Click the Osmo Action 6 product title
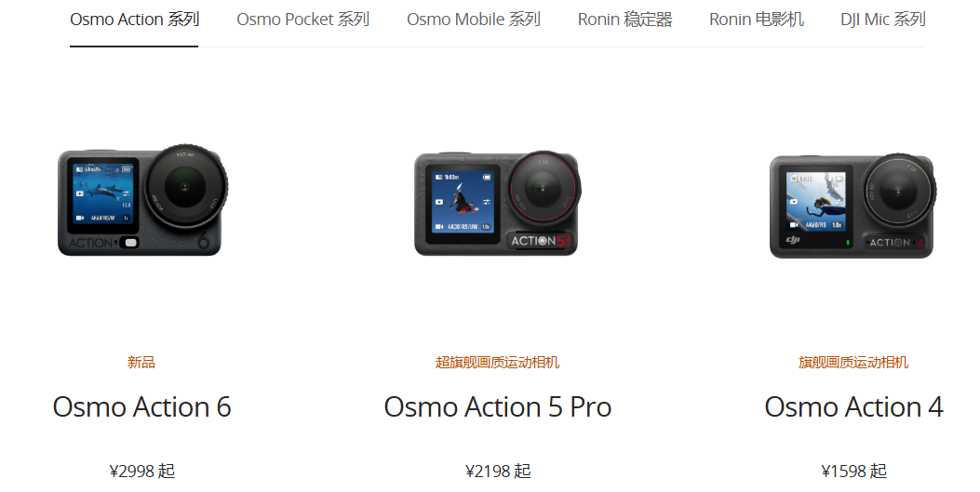Screen dimensions: 980x492 coord(141,407)
